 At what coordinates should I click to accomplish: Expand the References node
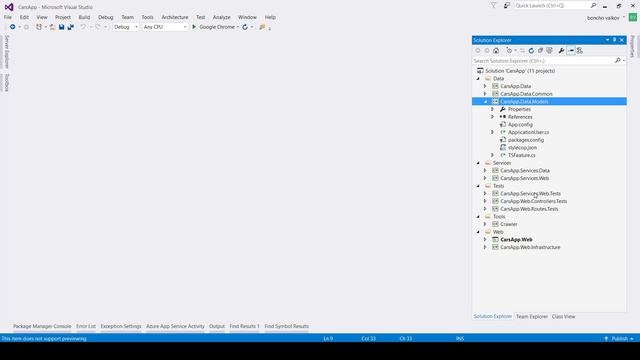coord(493,117)
